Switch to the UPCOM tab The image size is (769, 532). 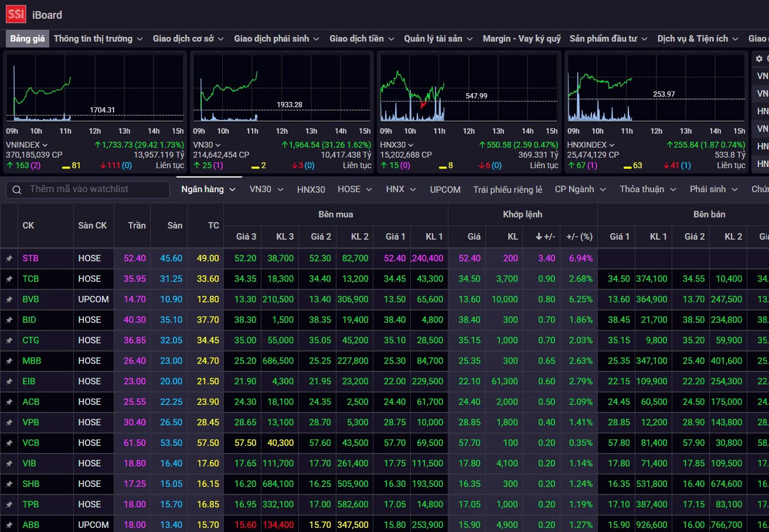445,189
